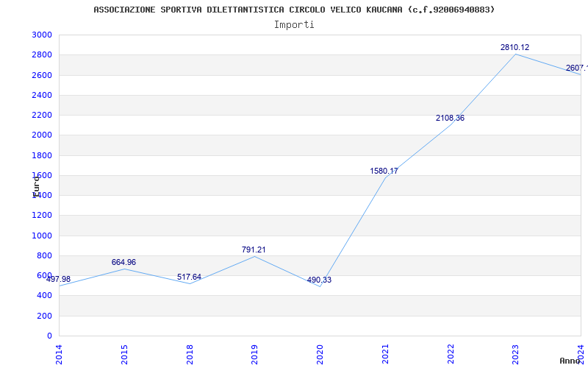Select the 2019 x-axis year label

click(x=254, y=355)
